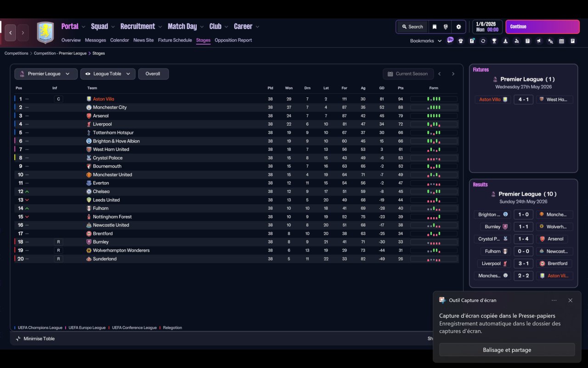Click the book bookmark icon at the far right

(573, 41)
